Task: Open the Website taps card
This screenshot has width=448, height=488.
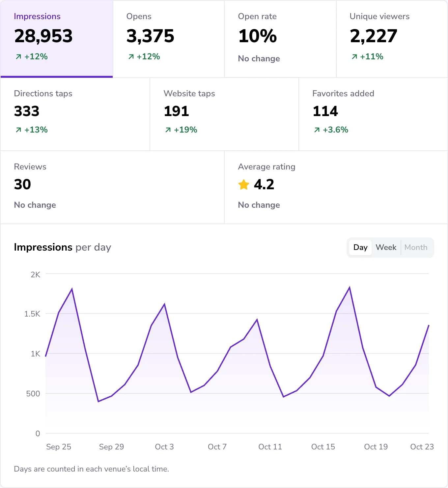Action: (224, 114)
